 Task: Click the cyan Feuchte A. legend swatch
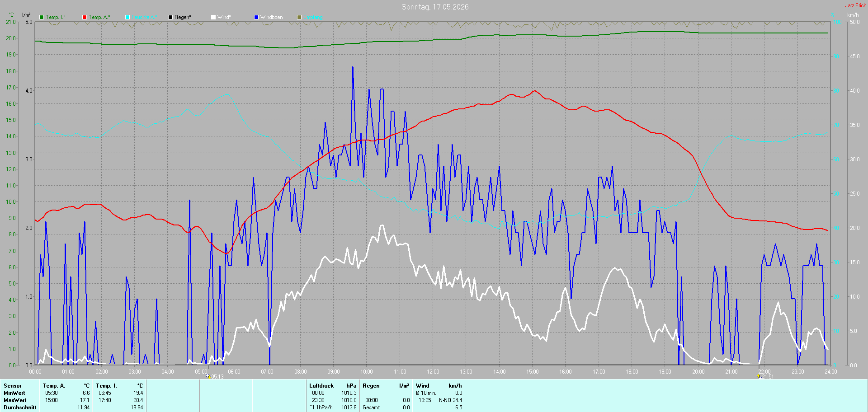tap(127, 17)
